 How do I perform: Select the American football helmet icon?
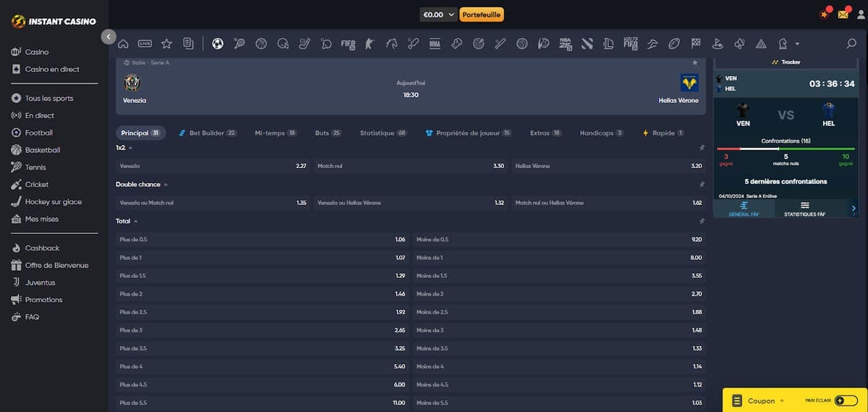click(x=283, y=43)
